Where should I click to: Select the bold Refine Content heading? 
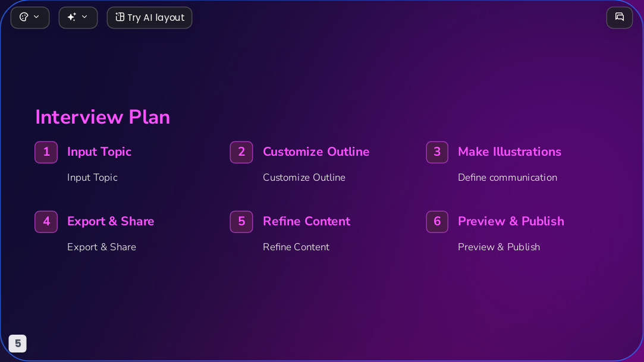(307, 221)
